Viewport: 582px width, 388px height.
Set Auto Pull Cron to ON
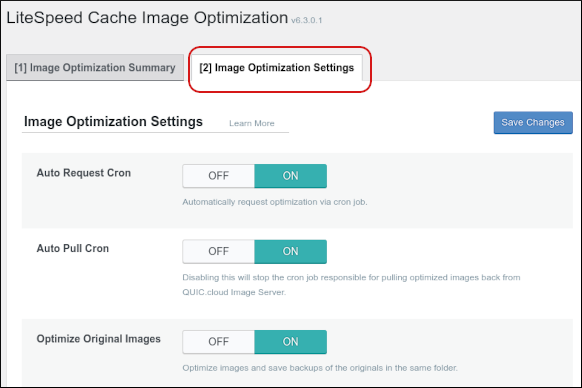[291, 251]
